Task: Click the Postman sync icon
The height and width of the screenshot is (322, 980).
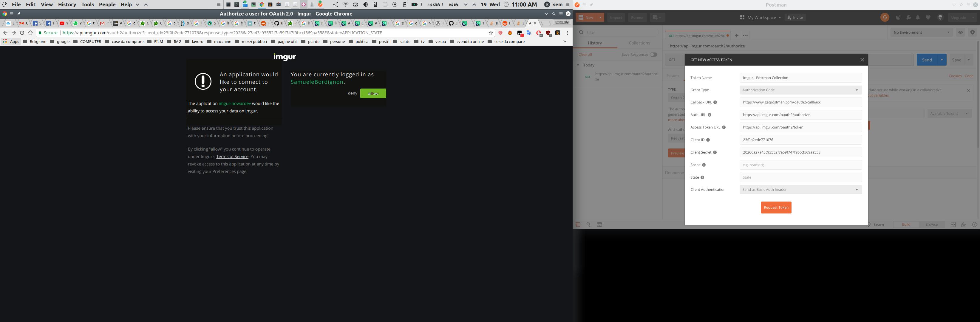Action: pyautogui.click(x=885, y=18)
